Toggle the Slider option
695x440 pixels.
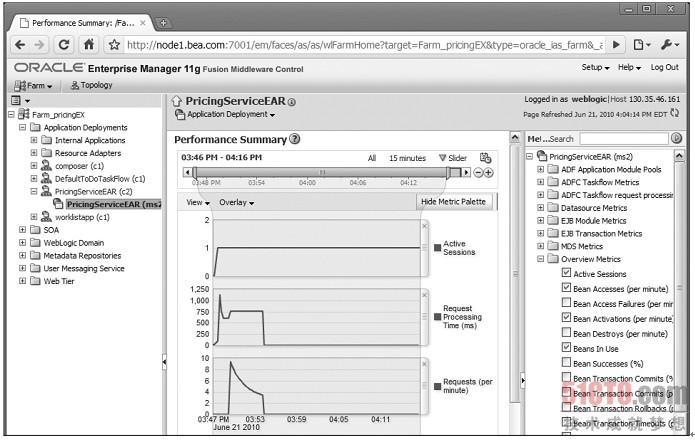point(453,158)
